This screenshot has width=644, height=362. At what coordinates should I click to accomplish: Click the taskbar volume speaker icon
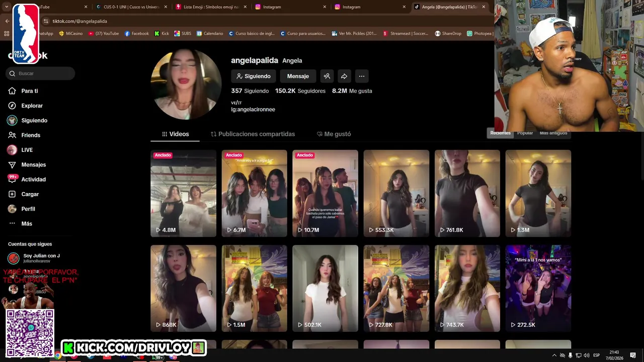(587, 355)
